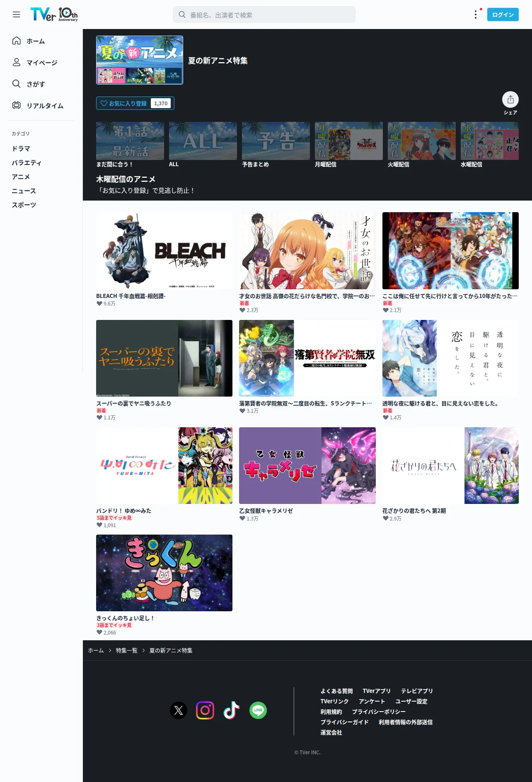Click heart icon under ここは俺に任せて
Image resolution: width=532 pixels, height=782 pixels.
click(x=386, y=310)
